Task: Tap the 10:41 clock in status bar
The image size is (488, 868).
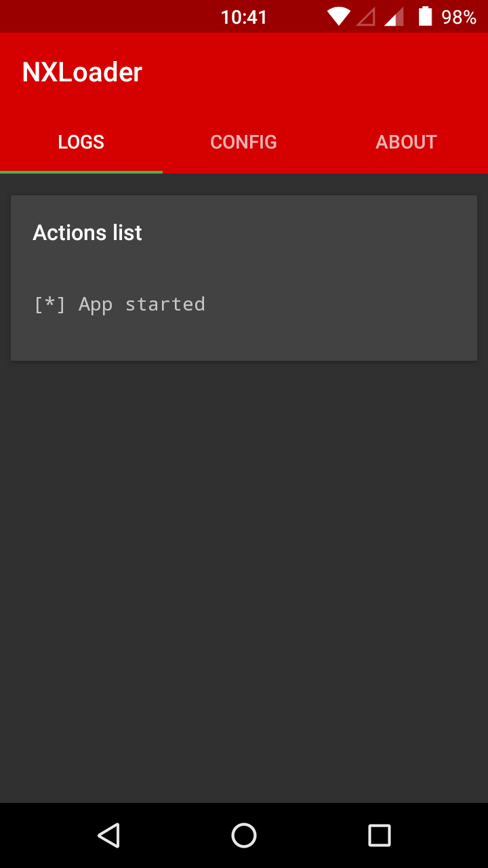Action: pyautogui.click(x=244, y=17)
